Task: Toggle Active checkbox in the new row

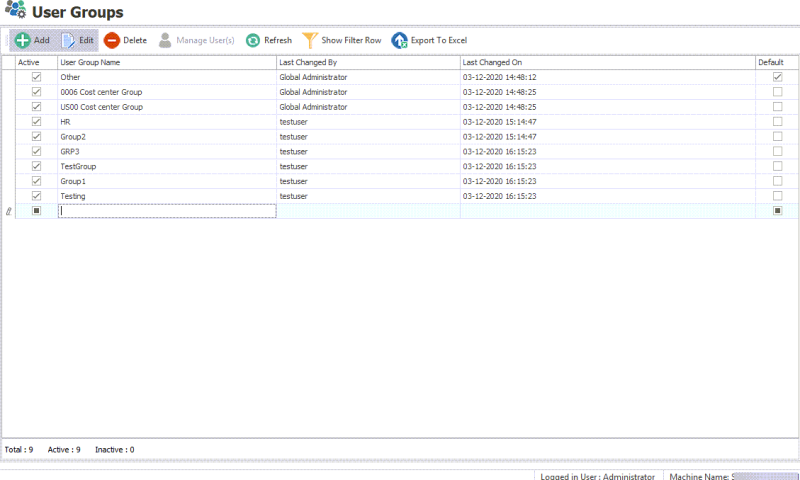Action: coord(37,211)
